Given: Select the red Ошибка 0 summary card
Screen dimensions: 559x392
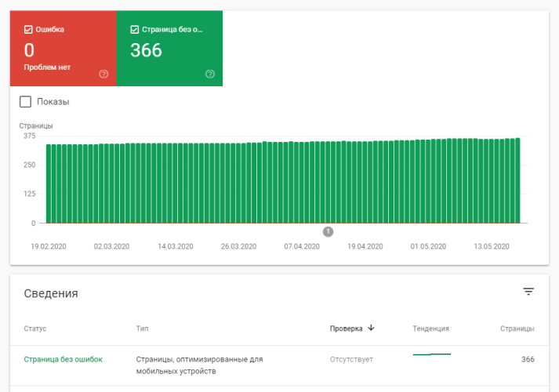Looking at the screenshot, I should [63, 49].
